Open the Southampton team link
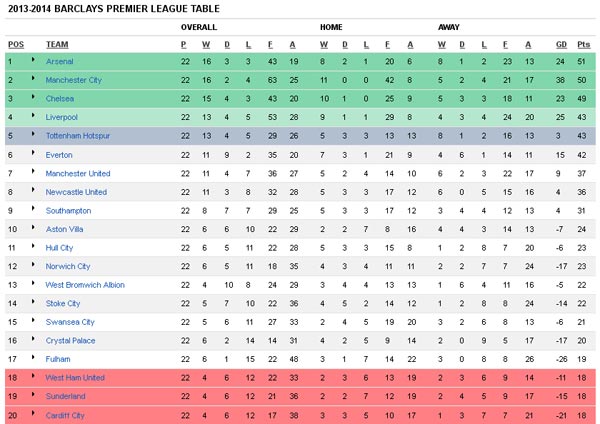Viewport: 600px width, 424px height. 68,211
